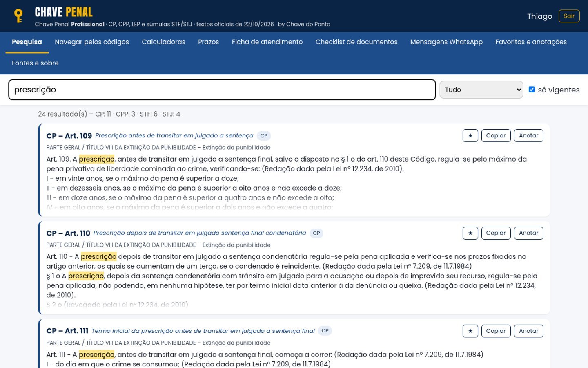
Task: Select Checklist de documentos tab
Action: point(356,42)
